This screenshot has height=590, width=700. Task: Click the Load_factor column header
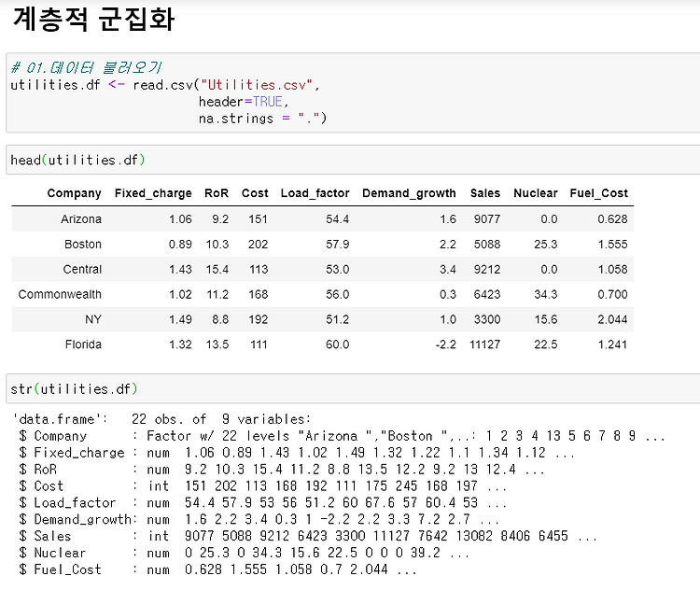click(x=315, y=193)
